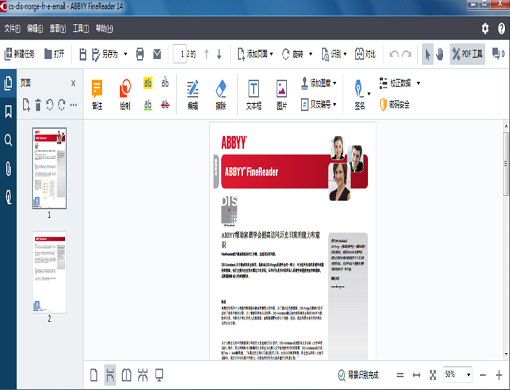Select the green underline text tool
Screen dimensions: 510x390
(x=148, y=105)
